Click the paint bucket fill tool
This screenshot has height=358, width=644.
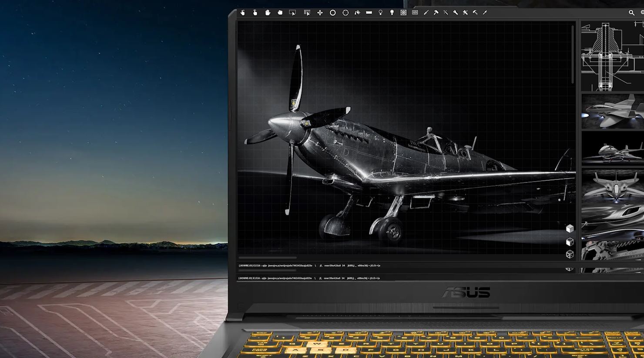pos(357,13)
